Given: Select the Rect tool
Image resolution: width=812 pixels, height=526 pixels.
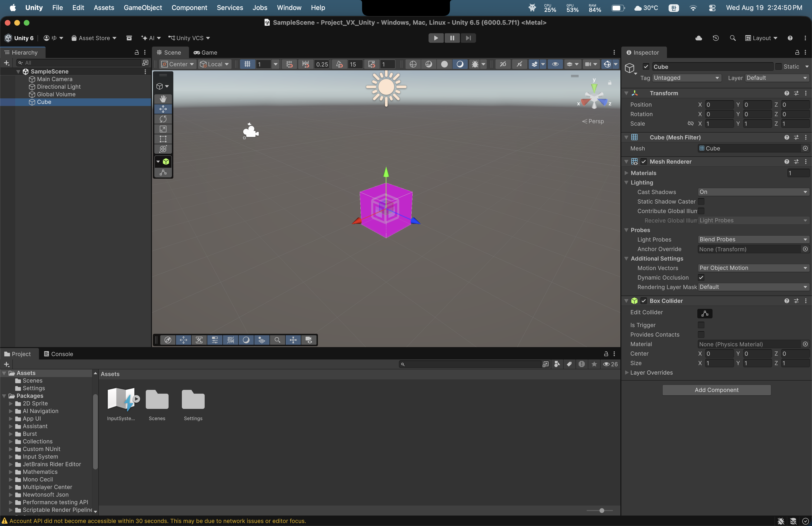Looking at the screenshot, I should (x=163, y=139).
